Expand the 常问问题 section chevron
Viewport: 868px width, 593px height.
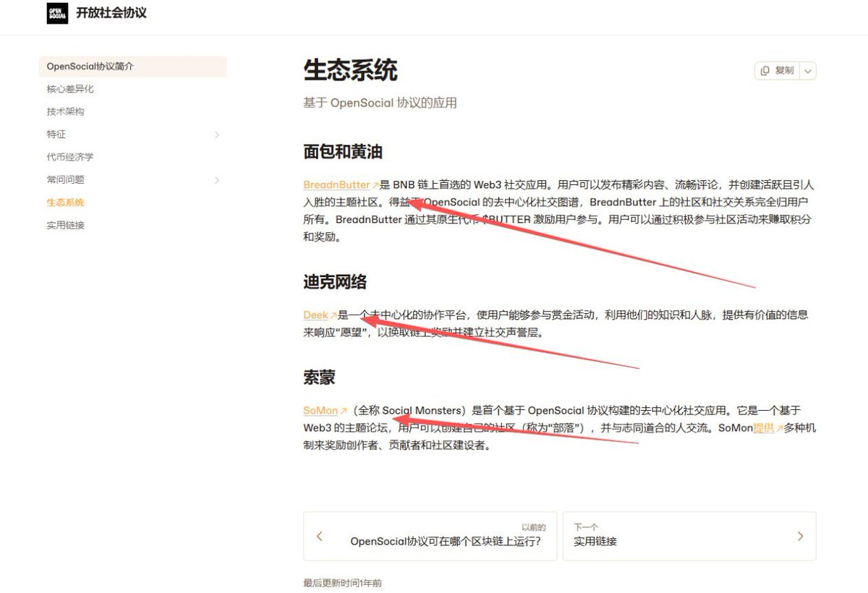[x=217, y=180]
